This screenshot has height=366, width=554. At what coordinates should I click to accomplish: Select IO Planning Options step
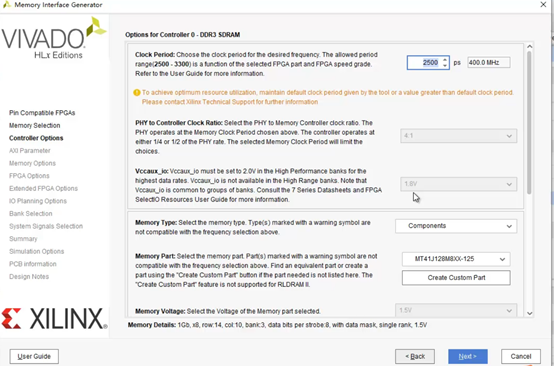click(x=38, y=201)
